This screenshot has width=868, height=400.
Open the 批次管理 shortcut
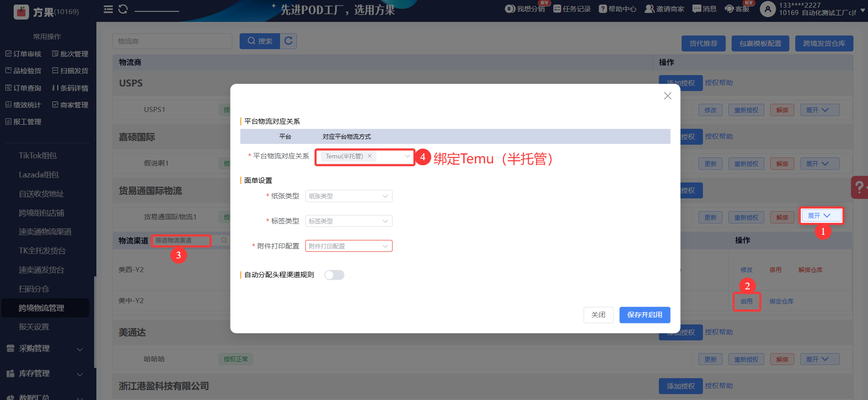coord(70,54)
